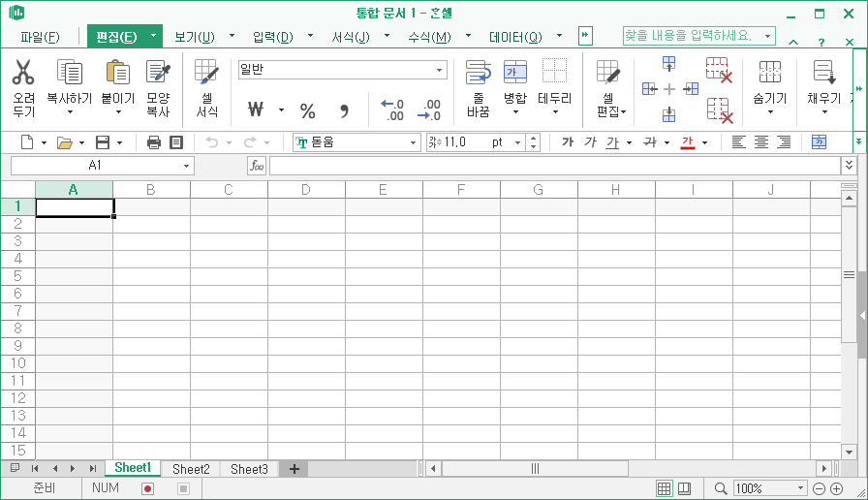Open the Insert (입력) menu
Screen dimensions: 868x500
coord(273,37)
